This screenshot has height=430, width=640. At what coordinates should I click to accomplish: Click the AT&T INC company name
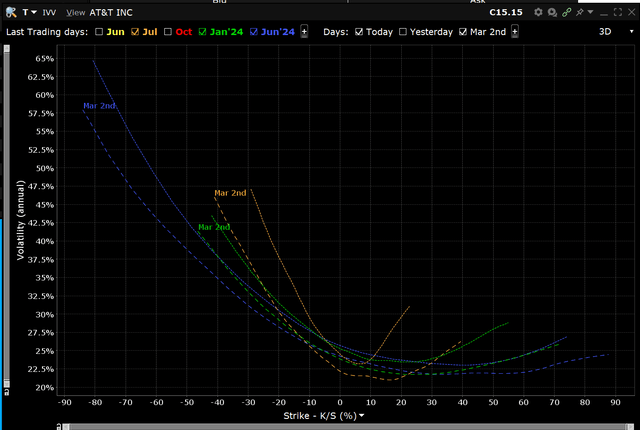[x=111, y=13]
